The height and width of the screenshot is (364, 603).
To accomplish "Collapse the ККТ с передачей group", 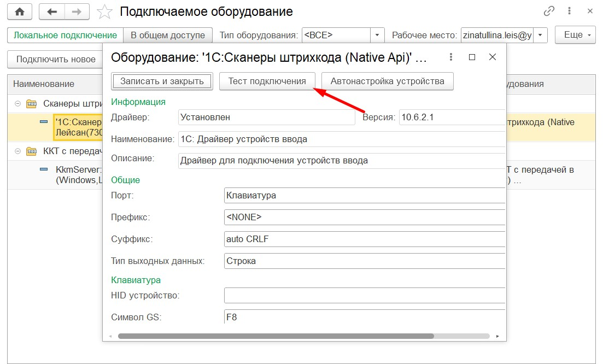I will 17,151.
